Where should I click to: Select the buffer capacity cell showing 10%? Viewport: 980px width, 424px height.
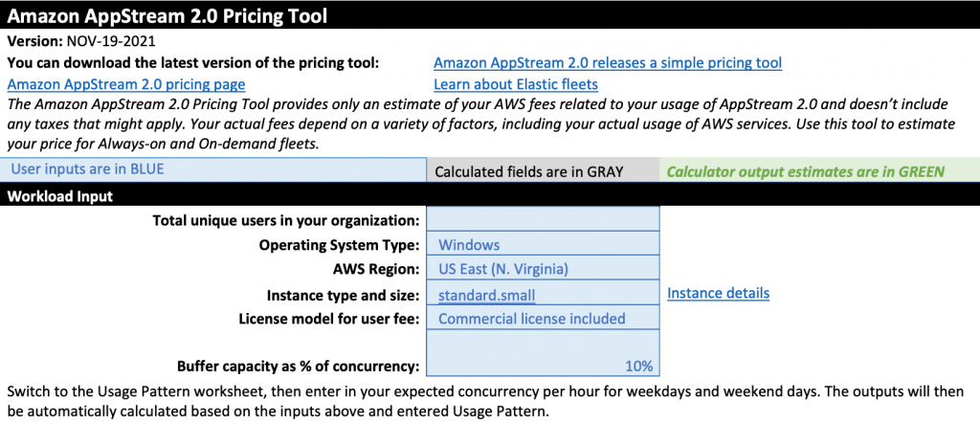click(543, 353)
